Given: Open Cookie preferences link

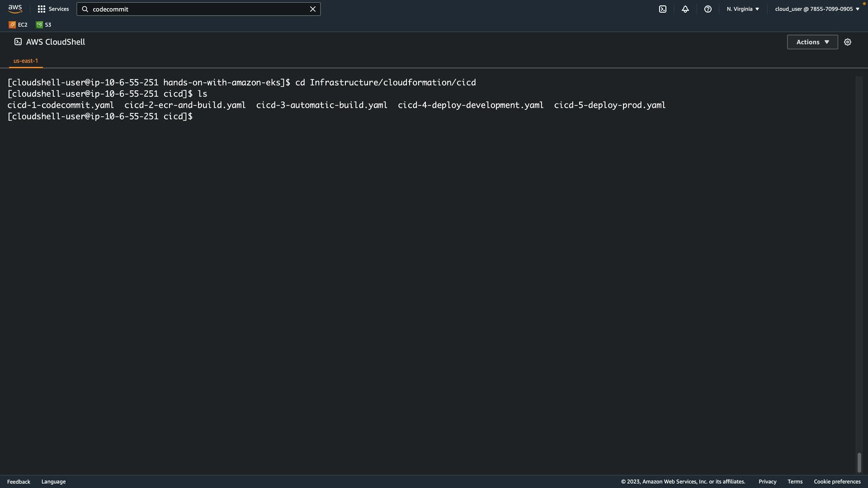Looking at the screenshot, I should click(x=837, y=482).
